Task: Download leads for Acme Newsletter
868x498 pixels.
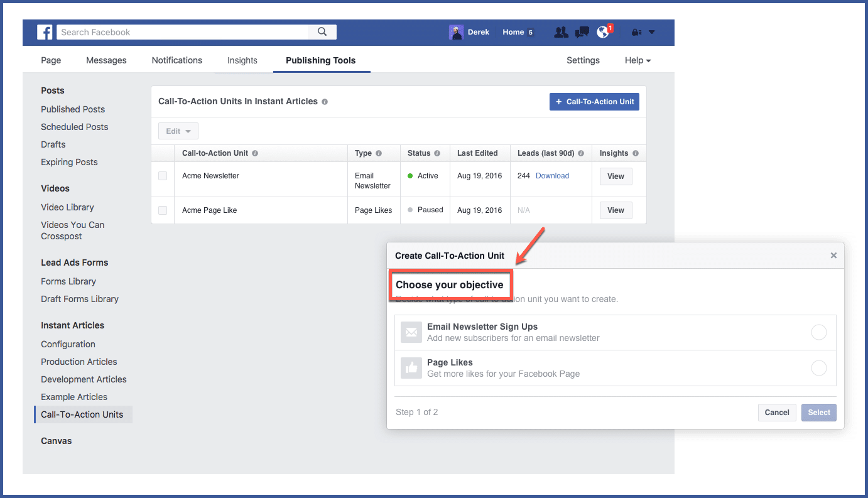Action: (x=552, y=176)
